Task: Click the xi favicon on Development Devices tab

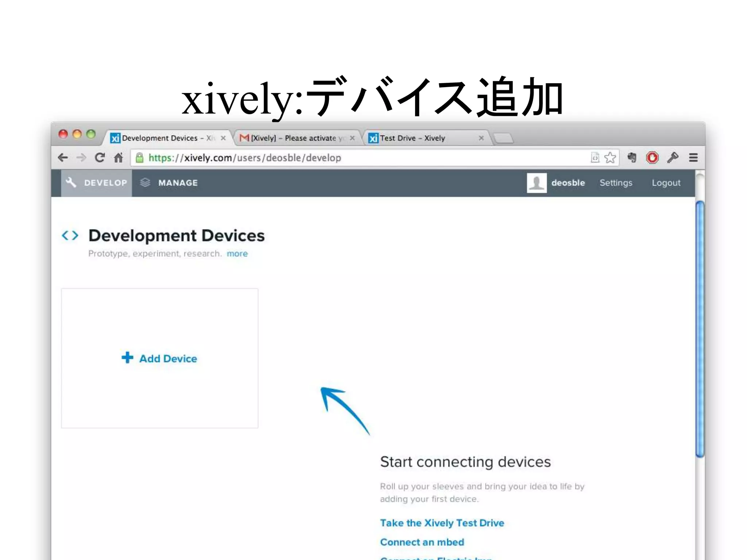Action: tap(115, 138)
